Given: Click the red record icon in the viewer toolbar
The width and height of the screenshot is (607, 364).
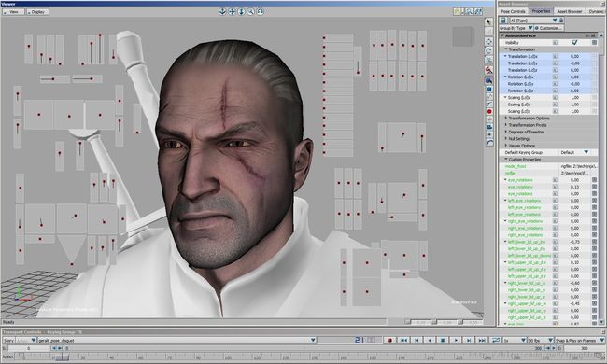Looking at the screenshot, I should pyautogui.click(x=489, y=111).
